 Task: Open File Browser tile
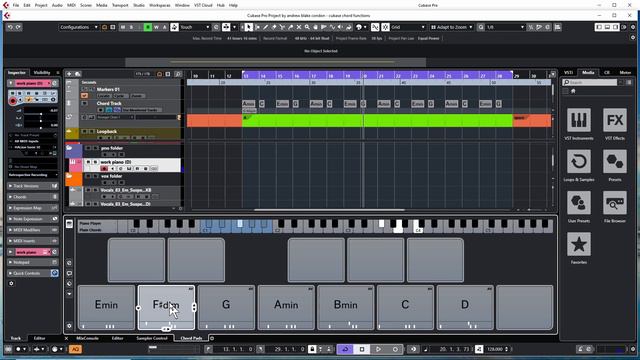coord(615,203)
